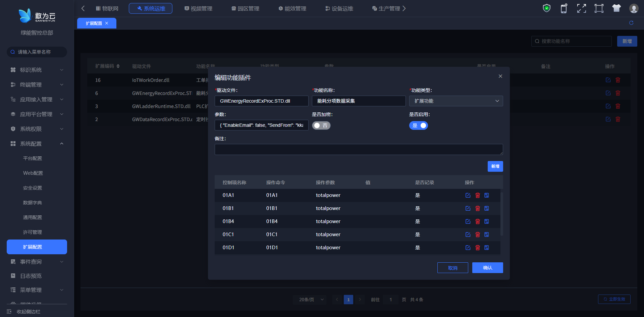The width and height of the screenshot is (644, 317).
Task: Click the 取消 button in dialog
Action: pos(452,268)
